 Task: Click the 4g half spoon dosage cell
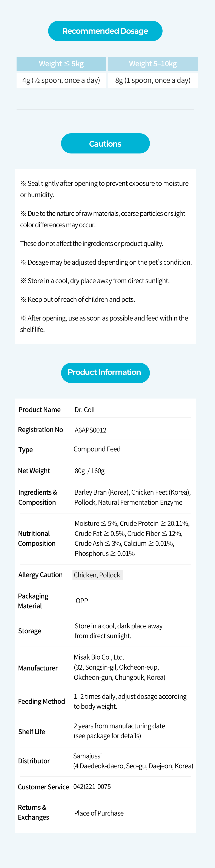61,80
